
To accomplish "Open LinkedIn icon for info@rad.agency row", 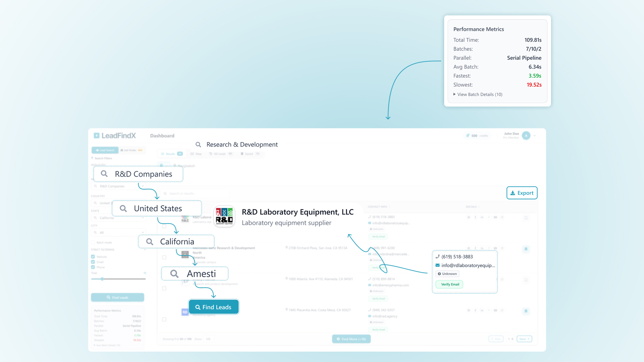I will [482, 310].
